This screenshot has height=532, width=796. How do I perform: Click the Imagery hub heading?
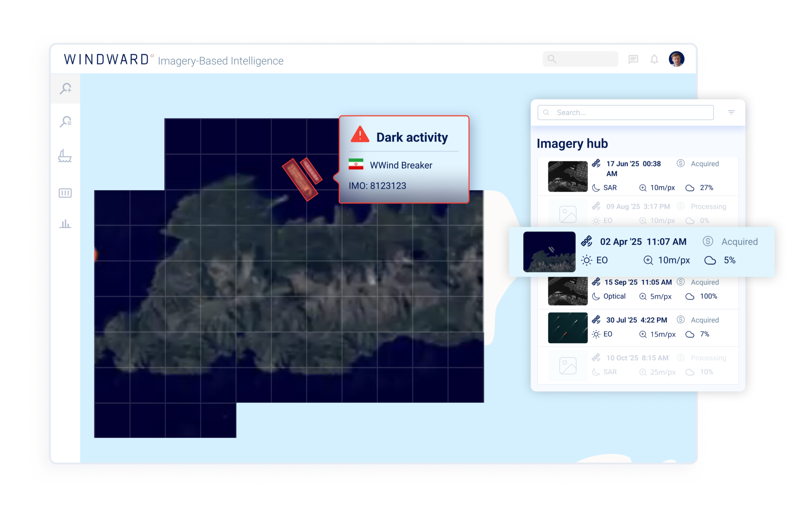(572, 143)
